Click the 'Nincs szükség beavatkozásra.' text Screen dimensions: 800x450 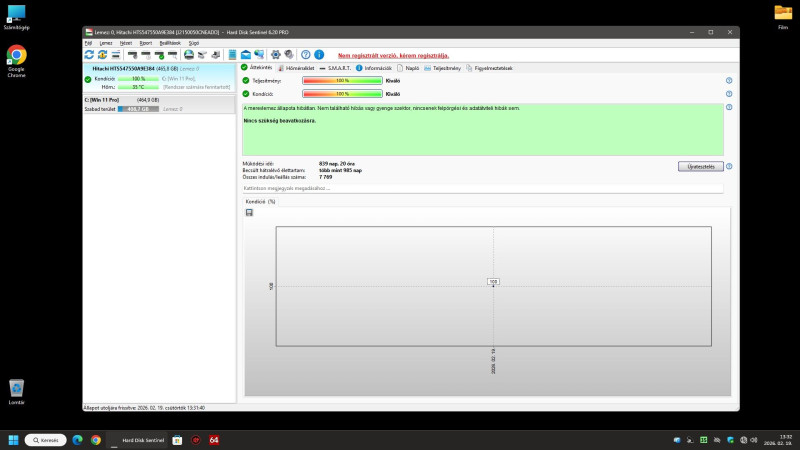(x=280, y=121)
